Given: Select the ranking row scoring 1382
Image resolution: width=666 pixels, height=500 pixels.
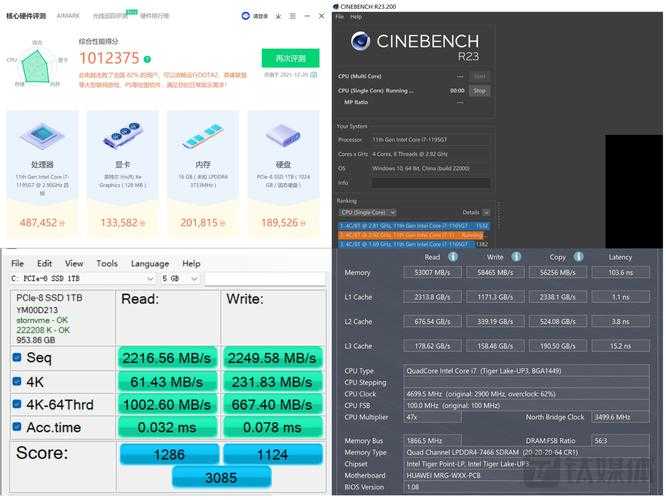Looking at the screenshot, I should [x=414, y=244].
